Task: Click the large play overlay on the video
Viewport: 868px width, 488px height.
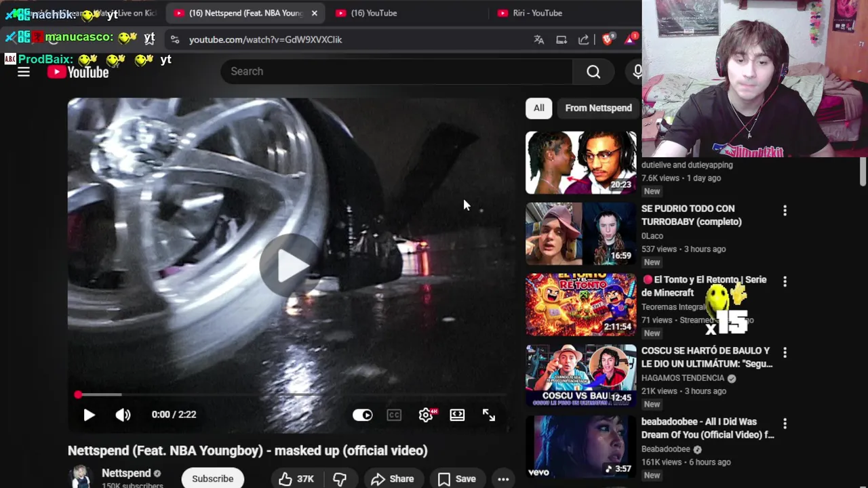Action: coord(292,266)
